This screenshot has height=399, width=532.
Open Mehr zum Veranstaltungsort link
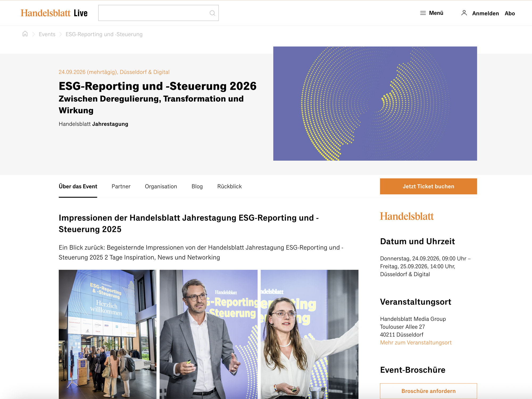point(416,342)
